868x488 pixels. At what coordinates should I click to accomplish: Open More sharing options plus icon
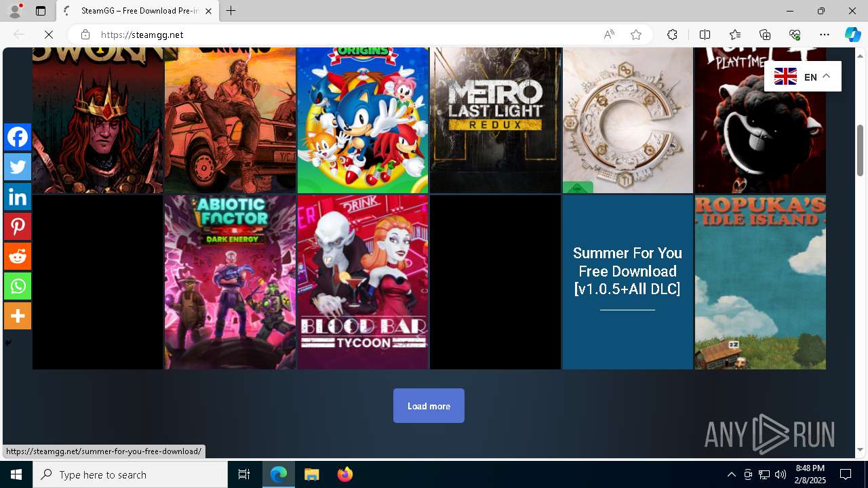tap(18, 316)
